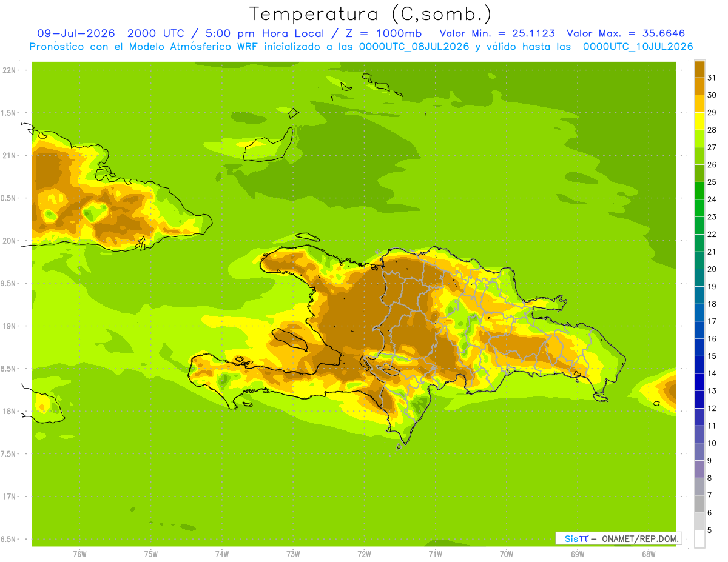728x562 pixels.
Task: Click the "5:00 pm Hora Local" text
Action: click(x=265, y=33)
